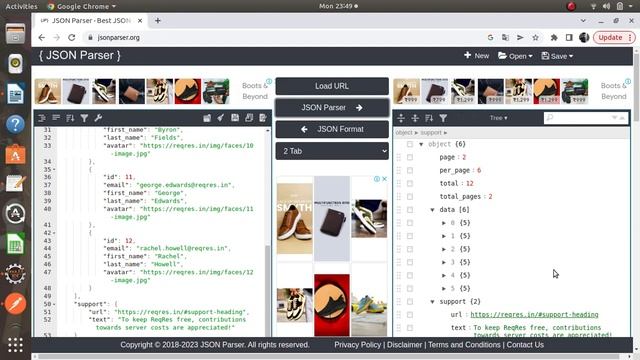
Task: Open the Save menu in header
Action: coord(557,56)
